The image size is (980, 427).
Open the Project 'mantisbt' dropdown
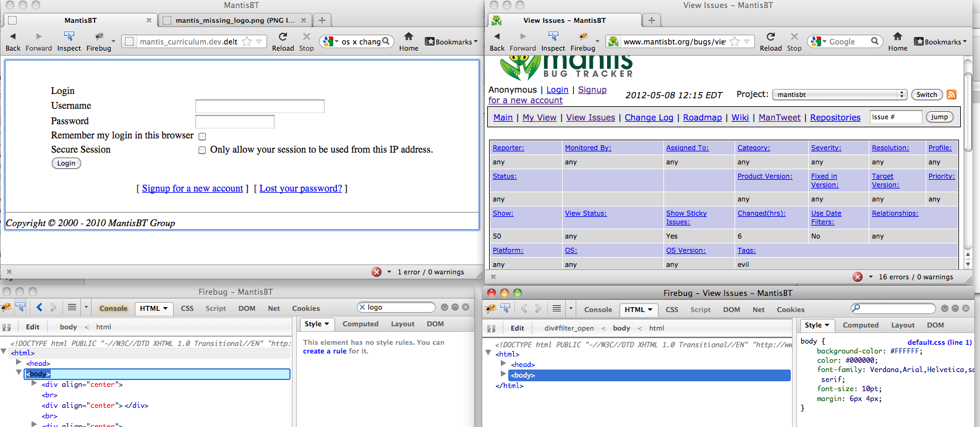pos(840,95)
